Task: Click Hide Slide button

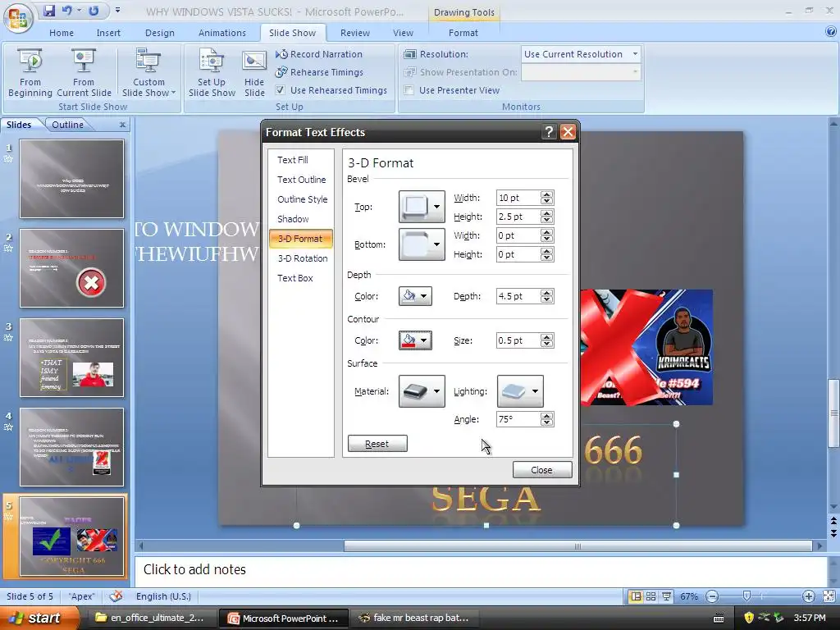Action: click(254, 73)
